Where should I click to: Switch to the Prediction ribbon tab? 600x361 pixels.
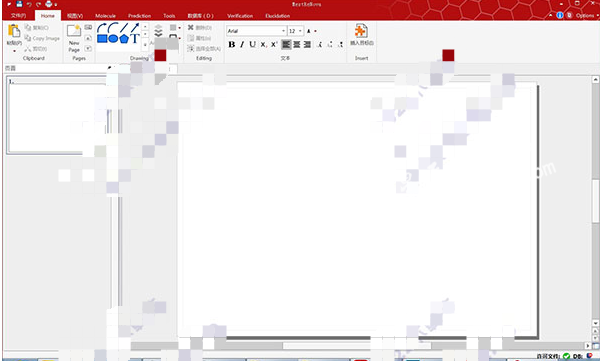(x=139, y=16)
